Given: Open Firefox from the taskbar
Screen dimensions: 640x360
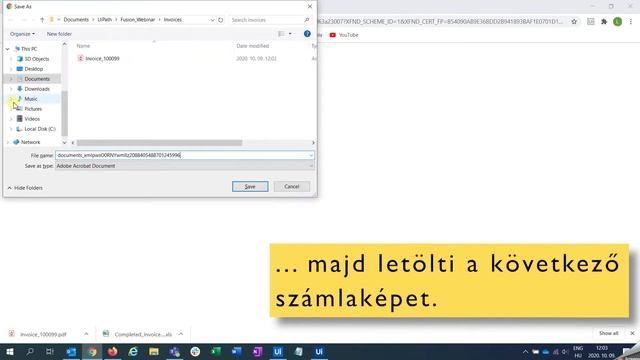Looking at the screenshot, I should 113,351.
